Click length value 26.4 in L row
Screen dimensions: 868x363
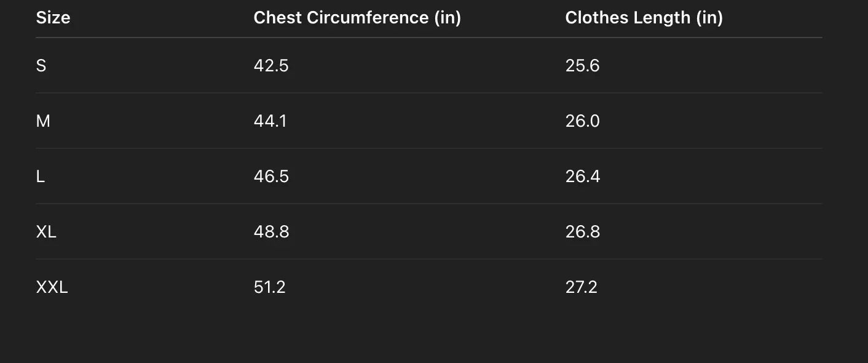[582, 177]
